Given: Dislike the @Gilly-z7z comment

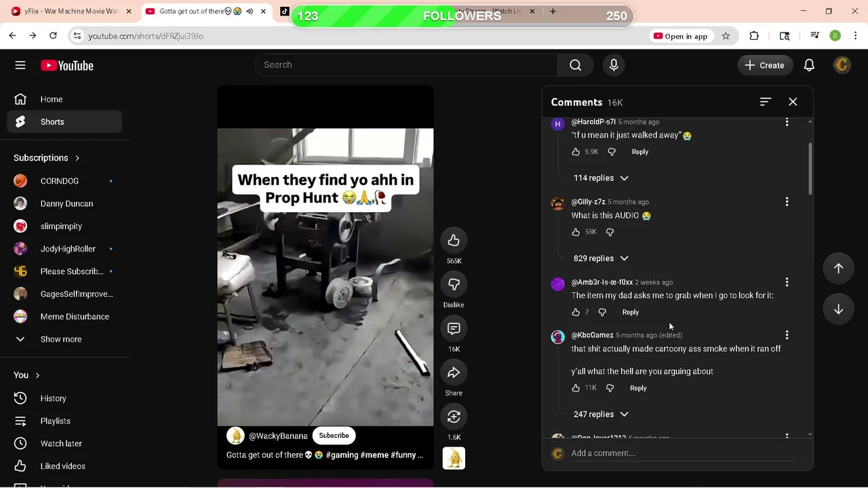Looking at the screenshot, I should [x=610, y=232].
